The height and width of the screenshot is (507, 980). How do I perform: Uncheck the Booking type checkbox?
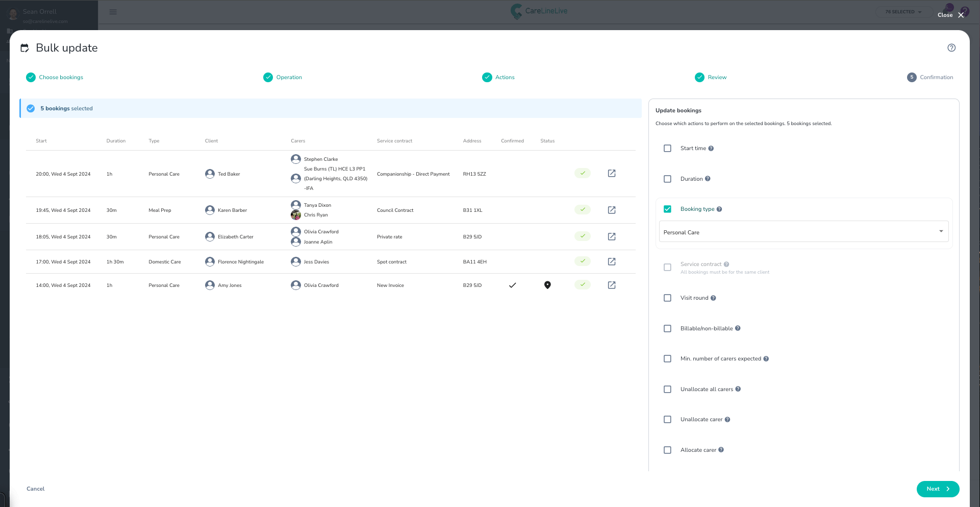point(667,209)
